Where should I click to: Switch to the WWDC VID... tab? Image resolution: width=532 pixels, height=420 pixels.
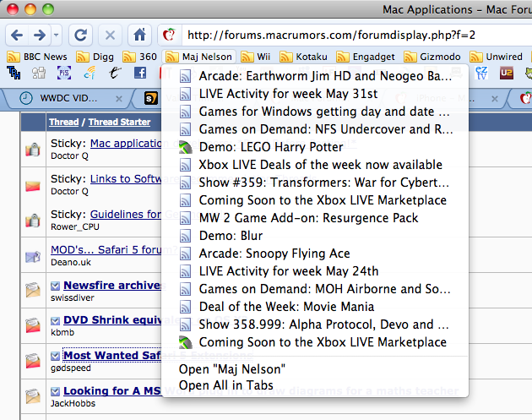tap(68, 99)
